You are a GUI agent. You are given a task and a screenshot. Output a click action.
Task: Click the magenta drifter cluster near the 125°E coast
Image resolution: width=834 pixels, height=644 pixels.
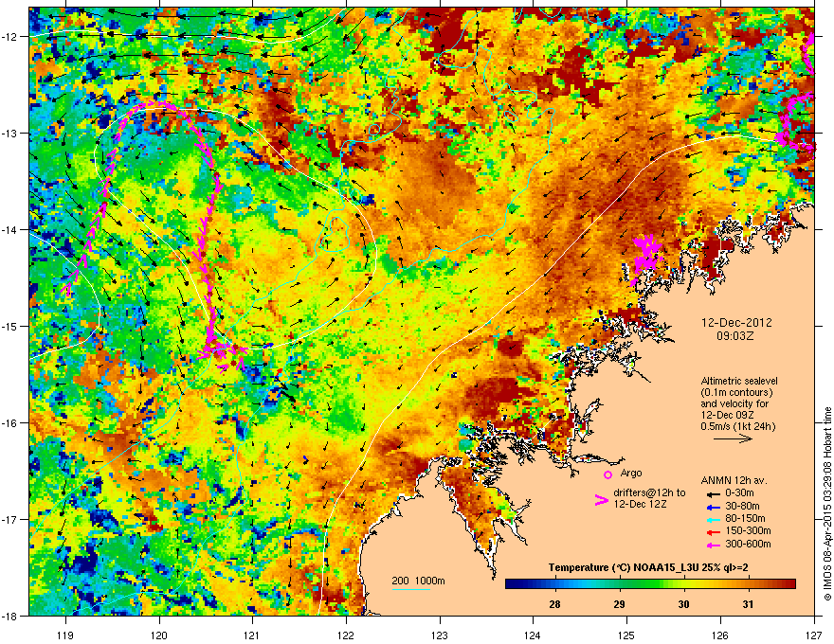coord(645,258)
